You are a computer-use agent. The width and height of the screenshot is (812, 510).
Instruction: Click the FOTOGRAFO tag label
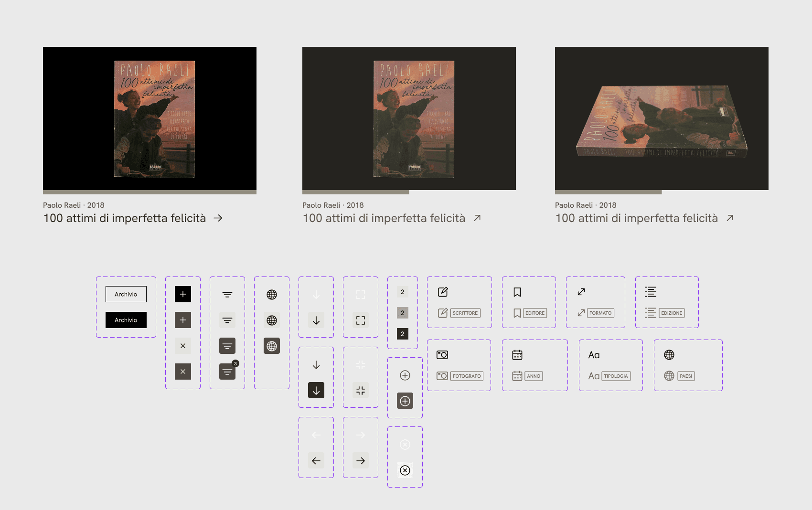[x=467, y=376]
